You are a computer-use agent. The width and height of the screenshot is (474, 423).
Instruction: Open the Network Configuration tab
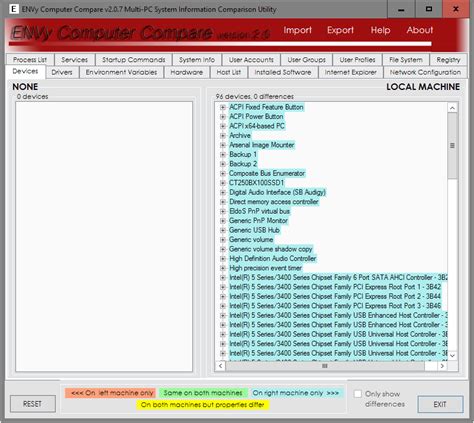tap(425, 72)
